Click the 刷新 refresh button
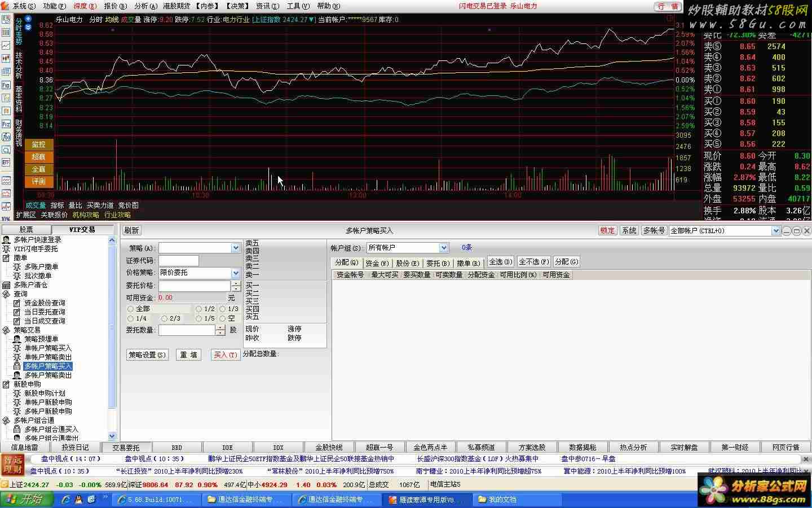Viewport: 812px width, 508px height. click(131, 230)
